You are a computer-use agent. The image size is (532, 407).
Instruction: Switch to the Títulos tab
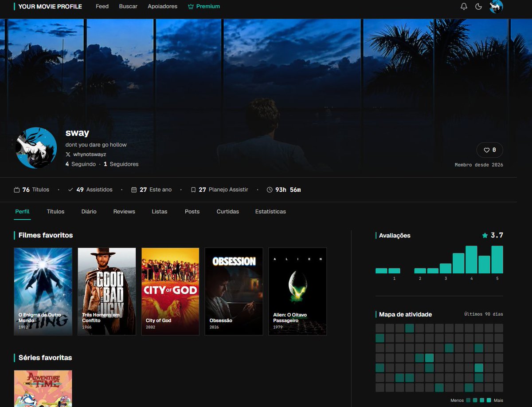point(55,212)
